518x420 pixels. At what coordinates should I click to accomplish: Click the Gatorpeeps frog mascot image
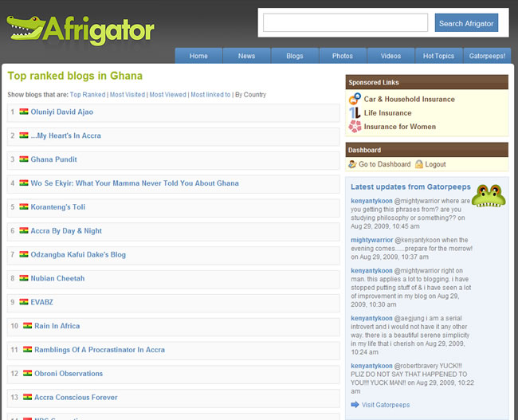coord(489,195)
